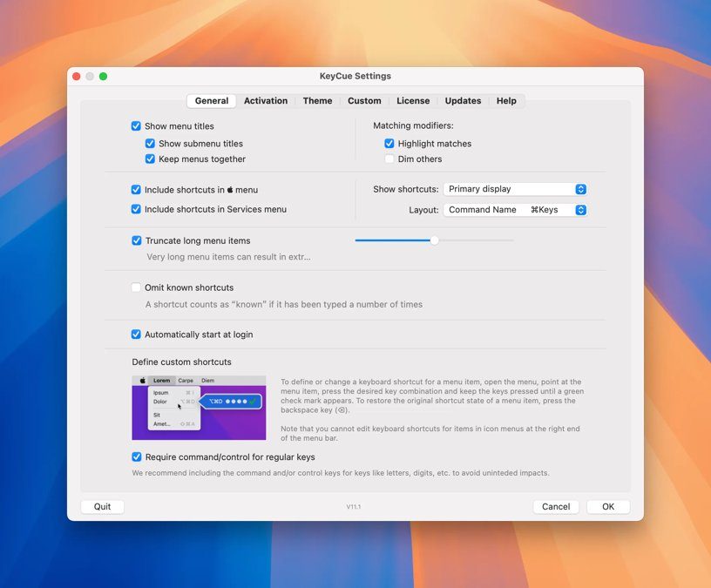This screenshot has width=711, height=588.
Task: Toggle Include shortcuts in Apple menu
Action: point(136,190)
